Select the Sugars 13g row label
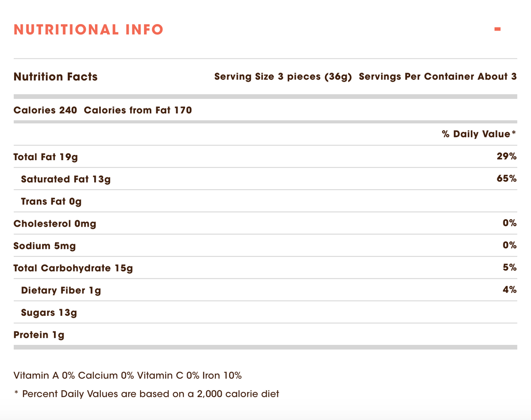Image resolution: width=531 pixels, height=420 pixels. pyautogui.click(x=49, y=313)
